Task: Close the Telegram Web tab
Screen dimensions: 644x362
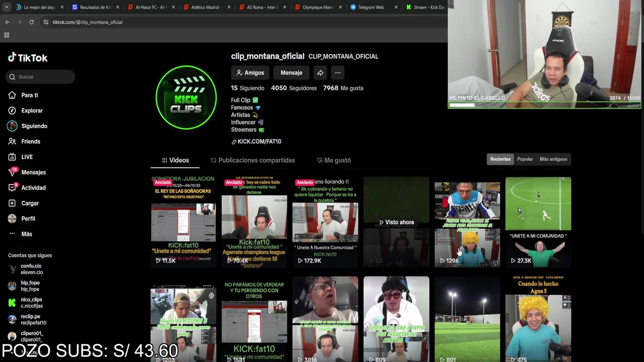Action: point(396,7)
